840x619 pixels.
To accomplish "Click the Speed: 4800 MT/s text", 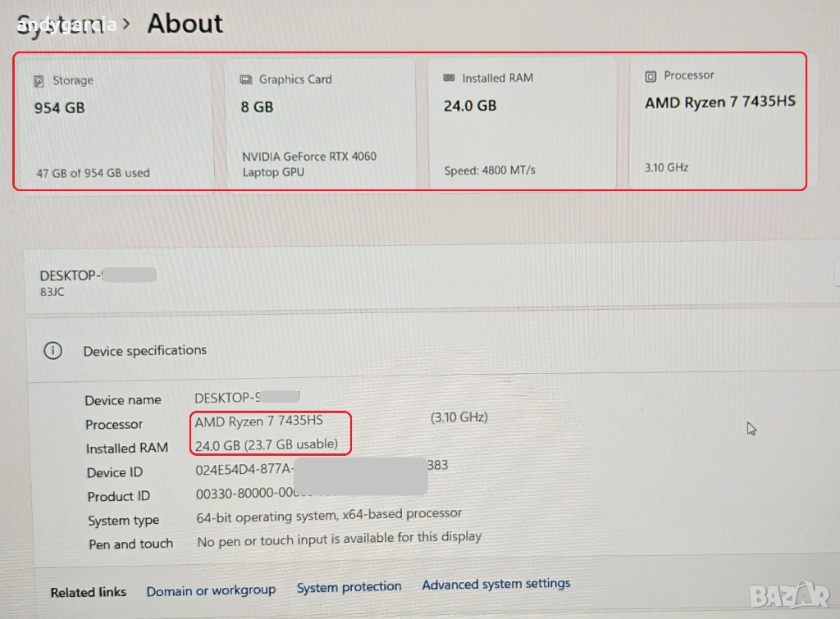I will [490, 171].
